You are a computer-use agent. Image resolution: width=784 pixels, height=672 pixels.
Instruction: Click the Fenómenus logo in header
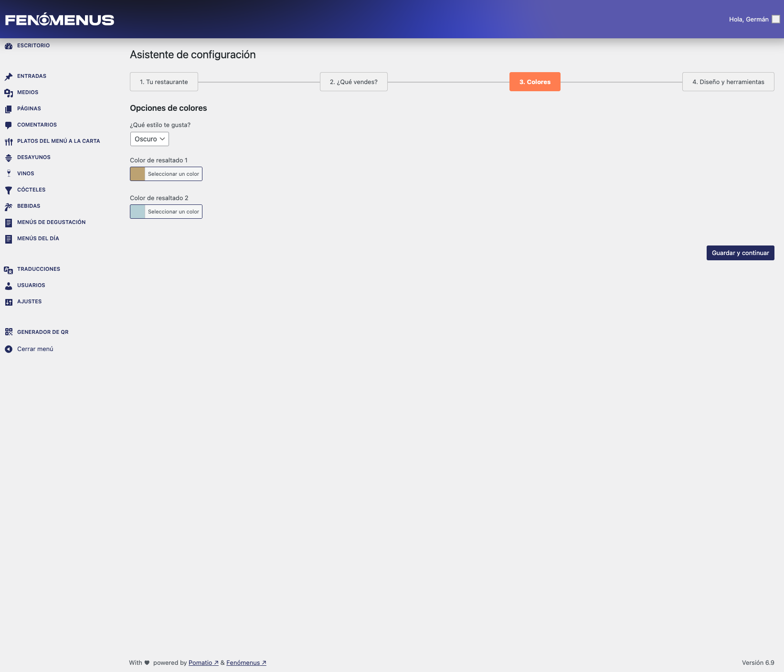(x=60, y=20)
